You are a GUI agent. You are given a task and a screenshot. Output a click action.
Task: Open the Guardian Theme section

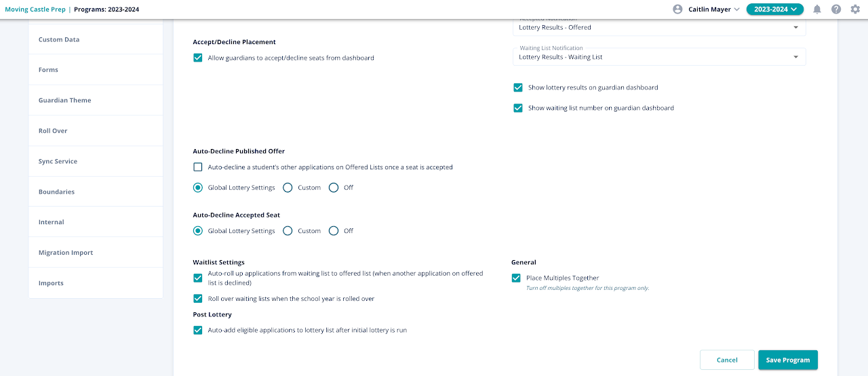coord(65,100)
